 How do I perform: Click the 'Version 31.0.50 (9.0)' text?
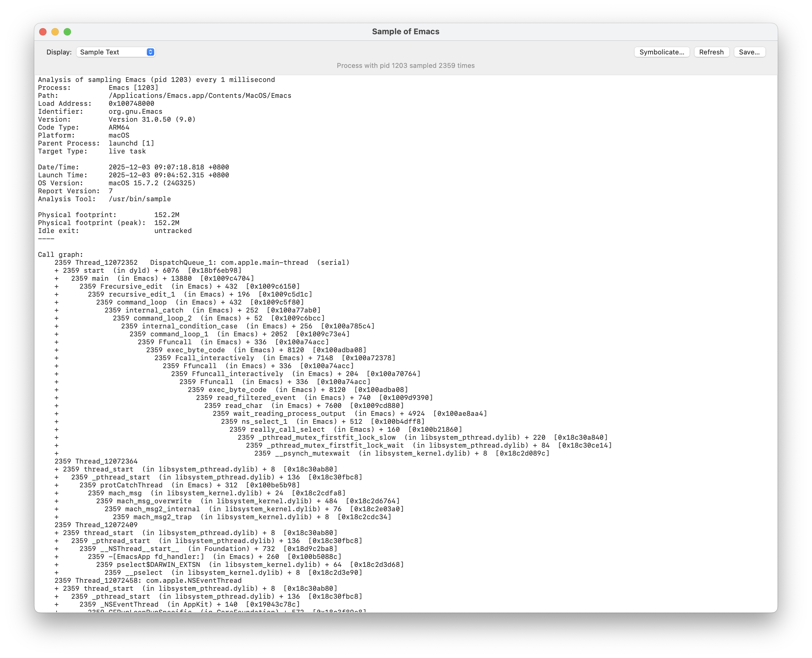(152, 119)
